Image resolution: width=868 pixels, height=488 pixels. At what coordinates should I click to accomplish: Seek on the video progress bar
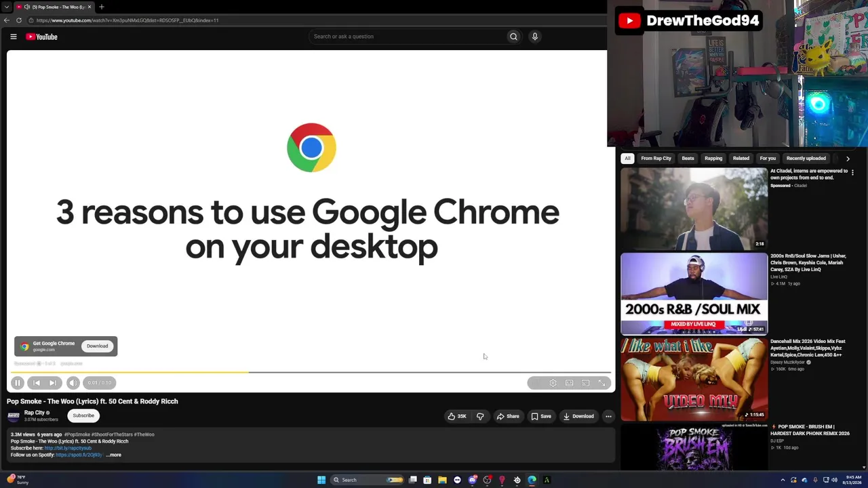[311, 372]
